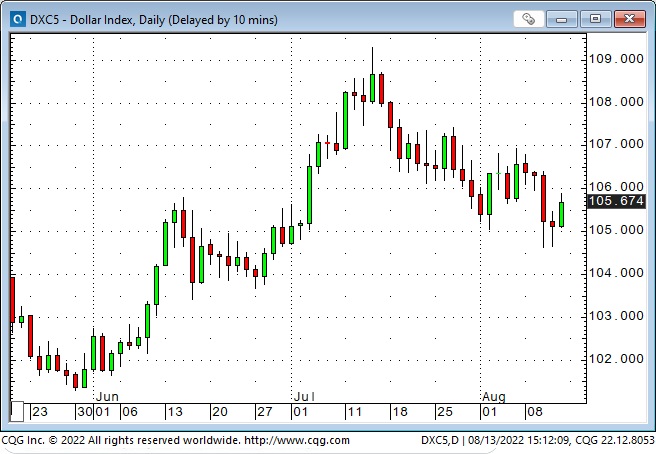This screenshot has width=656, height=454.
Task: Click the date label 13 on time axis
Action: [x=175, y=412]
